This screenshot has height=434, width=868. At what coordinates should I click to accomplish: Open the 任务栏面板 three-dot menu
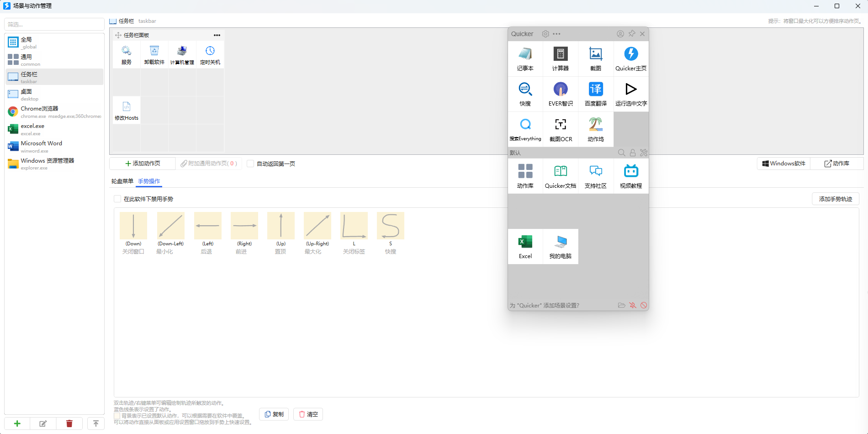217,35
